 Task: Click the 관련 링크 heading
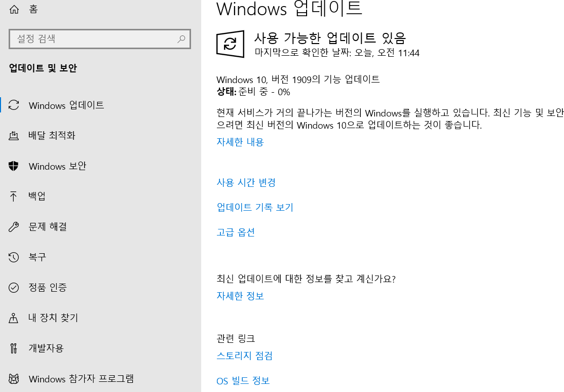click(x=236, y=338)
